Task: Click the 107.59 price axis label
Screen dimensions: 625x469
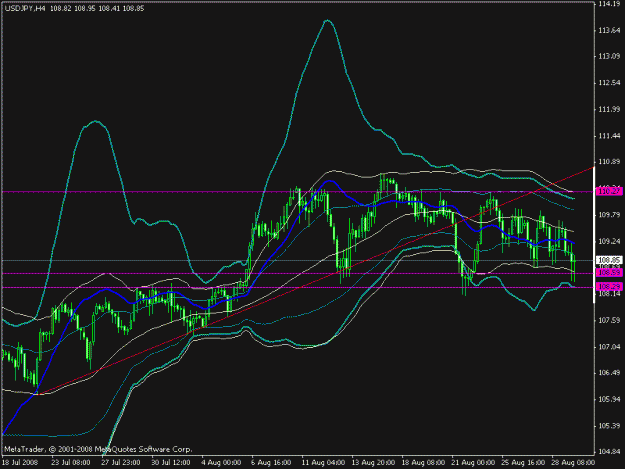Action: pos(609,320)
